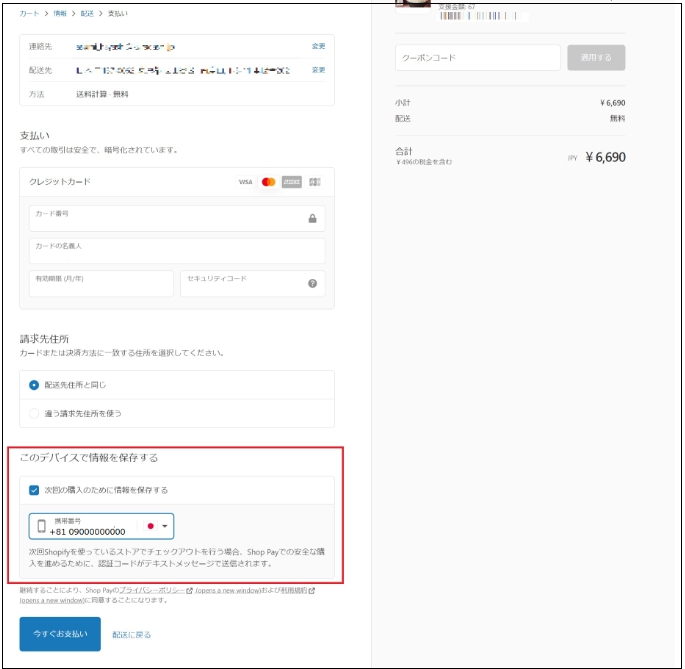Click 変更 link next to 連絡先
Image resolution: width=685 pixels, height=669 pixels.
pyautogui.click(x=318, y=46)
